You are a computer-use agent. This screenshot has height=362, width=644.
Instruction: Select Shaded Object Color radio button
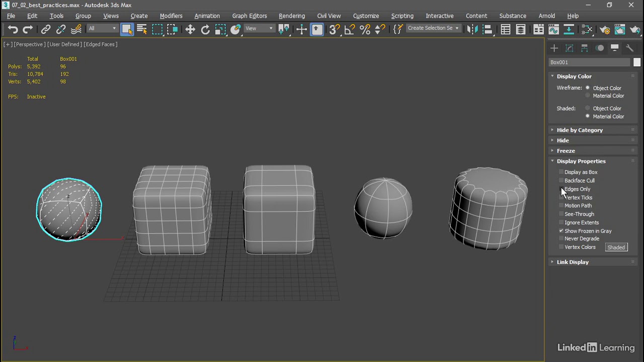tap(587, 108)
